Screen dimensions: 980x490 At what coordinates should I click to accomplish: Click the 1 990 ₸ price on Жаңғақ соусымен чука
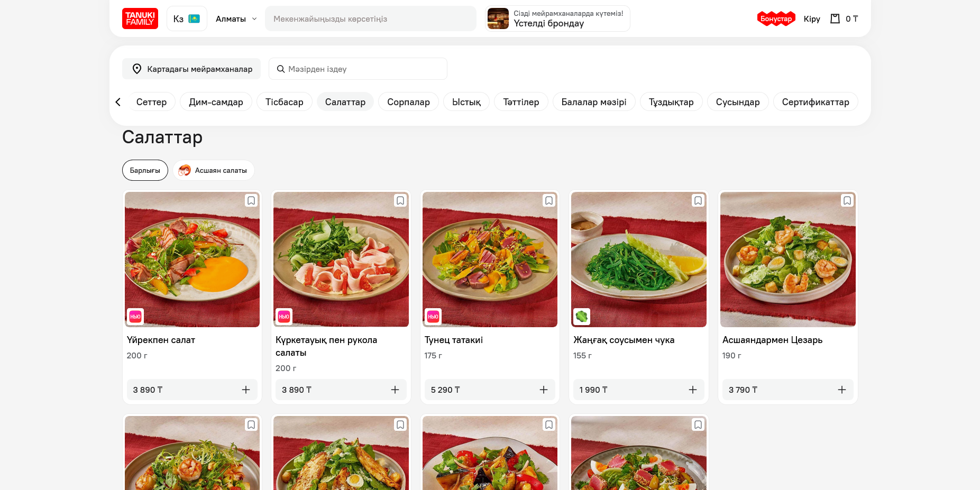pos(593,390)
